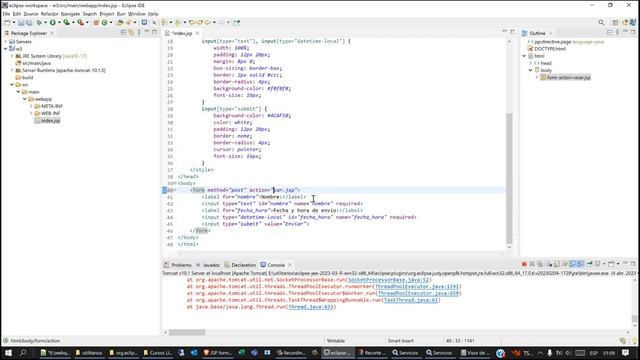Click the Console horizontal scrollbar thumb

[187, 332]
